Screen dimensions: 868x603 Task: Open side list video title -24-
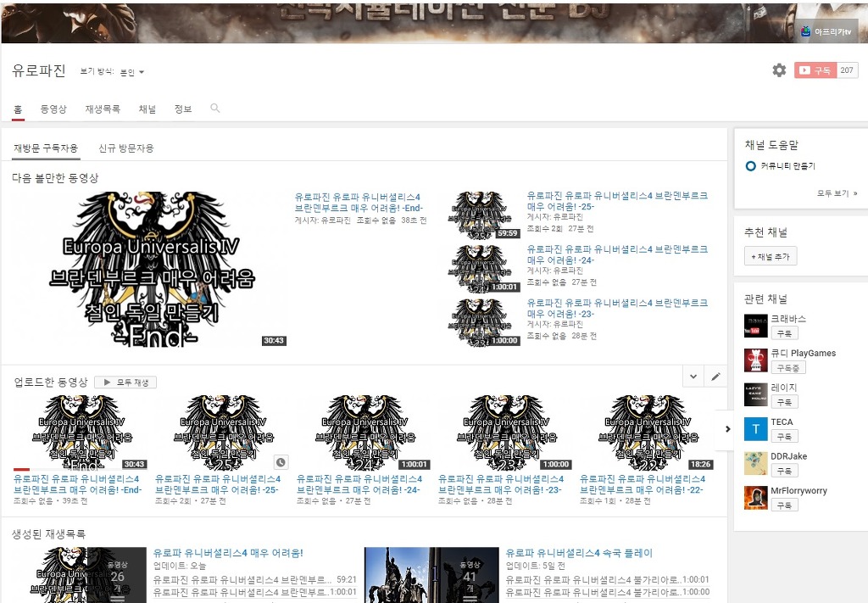click(617, 254)
